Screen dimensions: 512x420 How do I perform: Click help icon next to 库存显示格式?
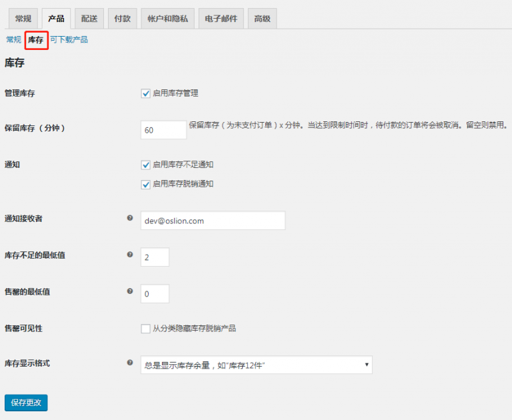130,363
